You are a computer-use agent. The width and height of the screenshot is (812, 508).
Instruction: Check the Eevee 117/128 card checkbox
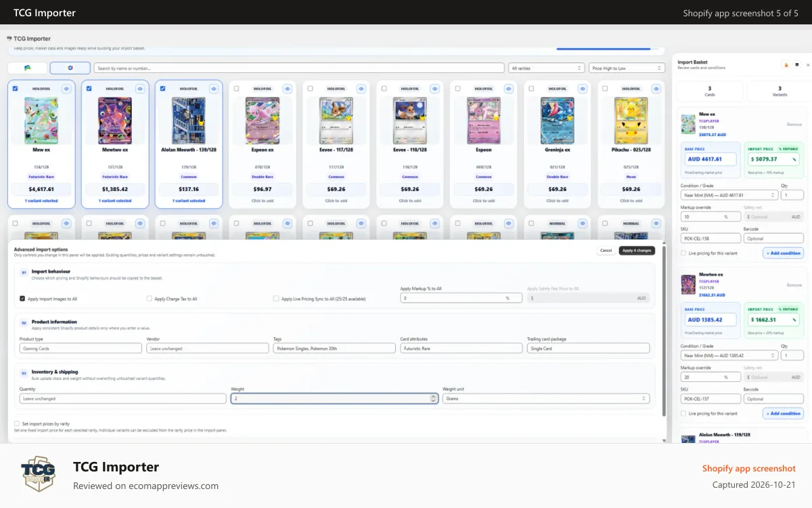pos(311,88)
